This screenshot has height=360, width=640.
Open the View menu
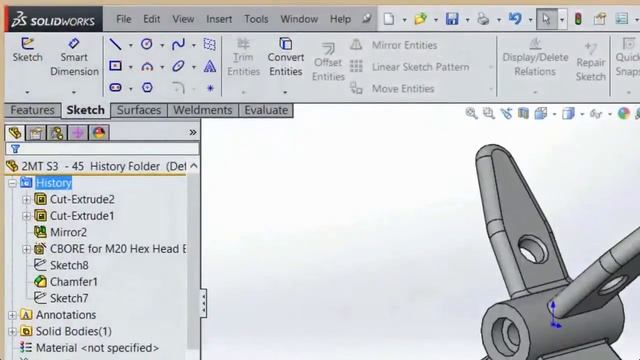(x=183, y=19)
